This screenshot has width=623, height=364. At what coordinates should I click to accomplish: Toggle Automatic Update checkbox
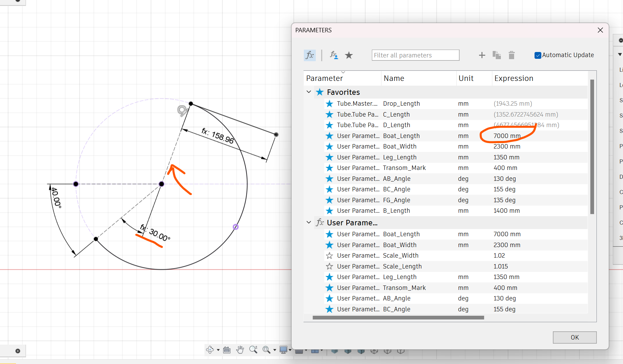click(x=538, y=55)
